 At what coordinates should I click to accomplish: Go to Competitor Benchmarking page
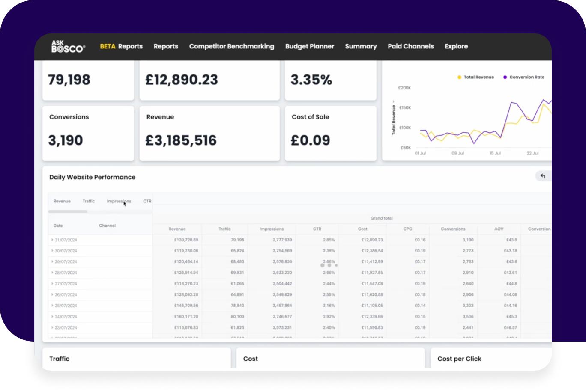coord(231,46)
